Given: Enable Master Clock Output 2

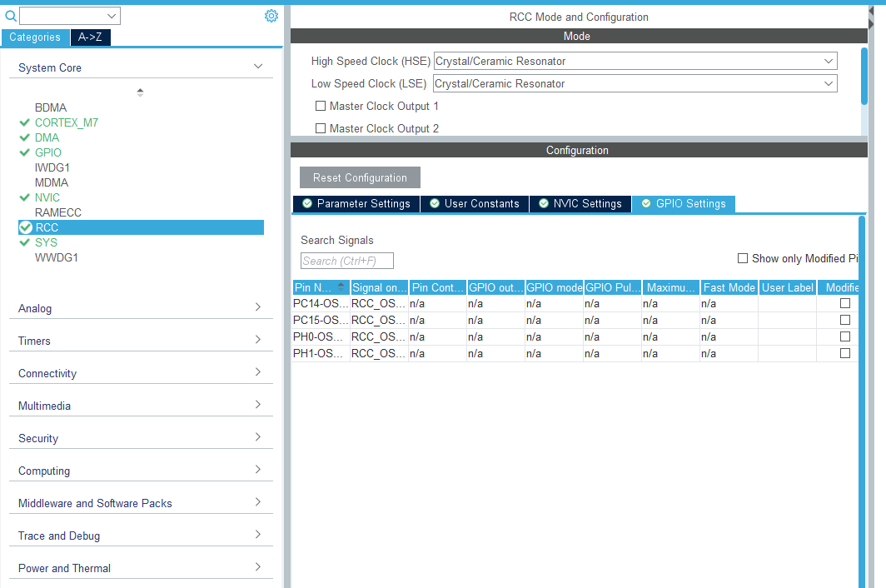Looking at the screenshot, I should [321, 128].
